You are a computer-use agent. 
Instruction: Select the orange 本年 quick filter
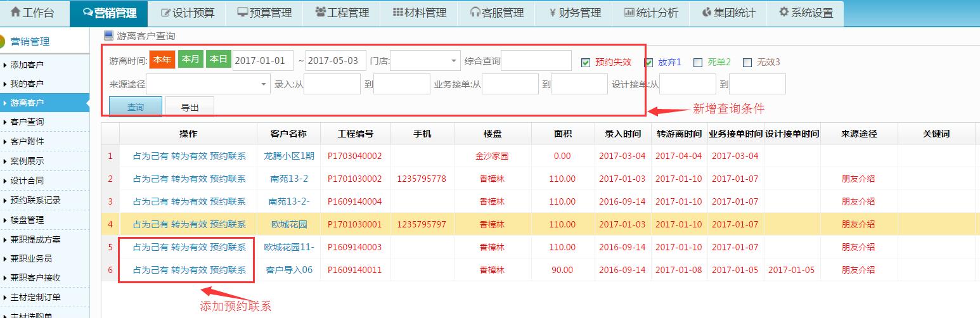162,60
